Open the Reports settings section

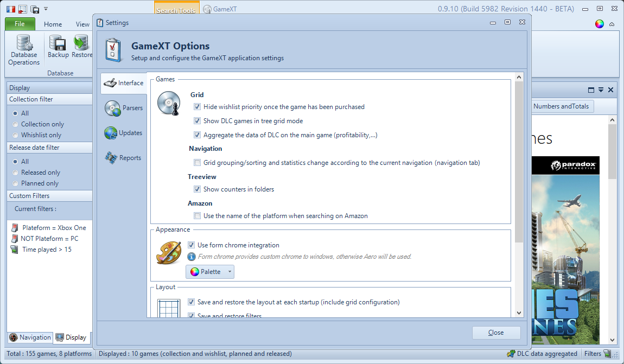click(x=124, y=158)
